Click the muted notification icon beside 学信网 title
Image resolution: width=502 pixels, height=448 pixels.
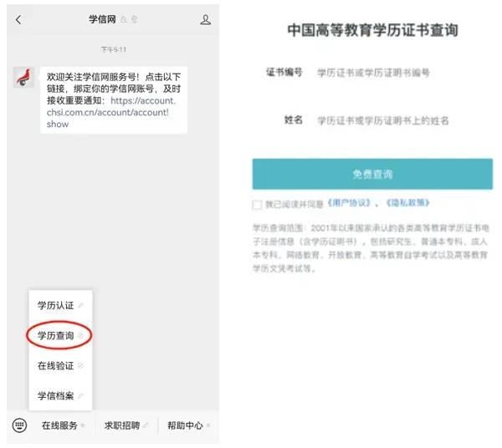point(124,20)
